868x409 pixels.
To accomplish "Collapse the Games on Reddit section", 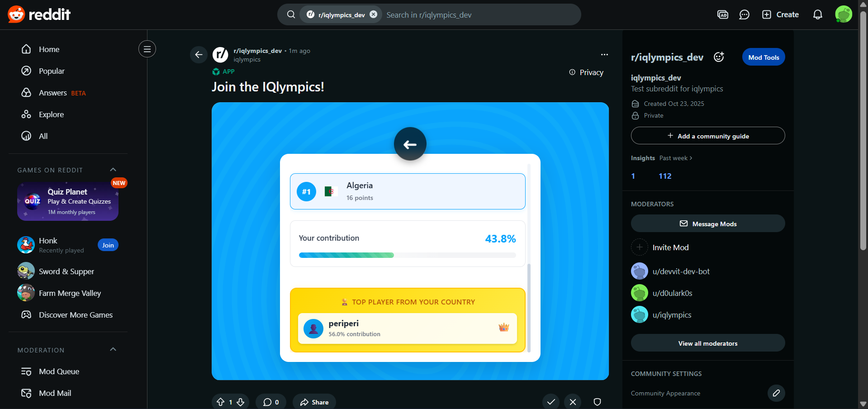I will point(113,170).
